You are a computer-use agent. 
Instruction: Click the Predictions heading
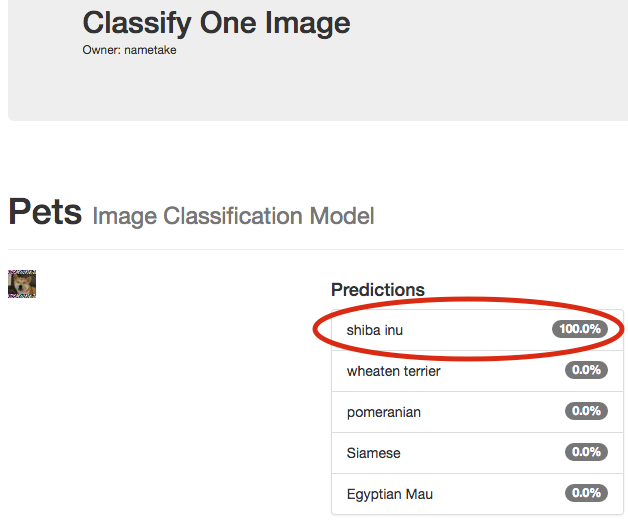[378, 290]
